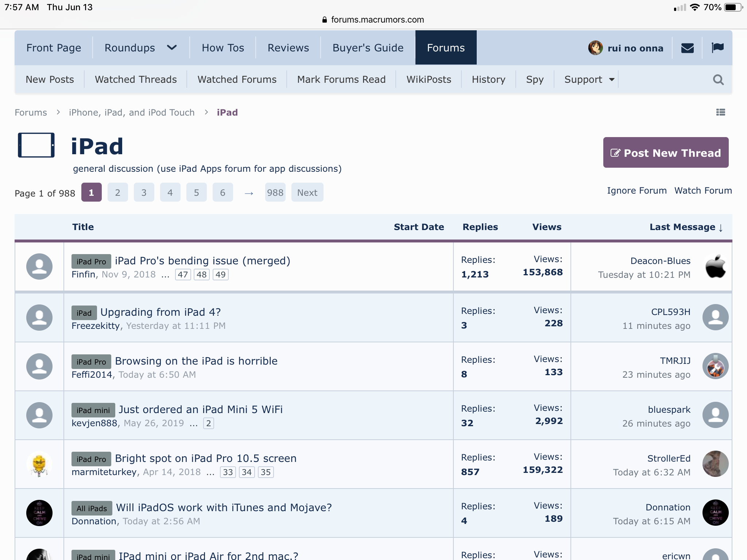The width and height of the screenshot is (747, 560).
Task: Open thread Browsing on the iPad is horrible
Action: [x=196, y=361]
